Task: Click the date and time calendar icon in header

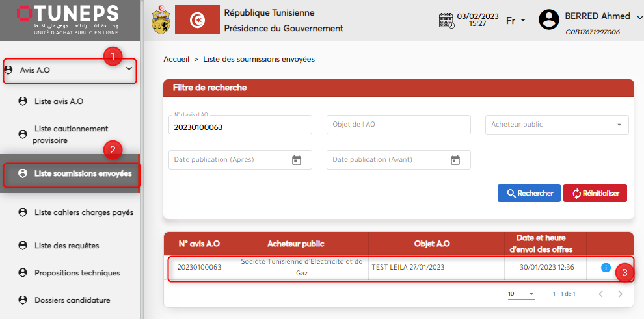Action: (x=446, y=19)
